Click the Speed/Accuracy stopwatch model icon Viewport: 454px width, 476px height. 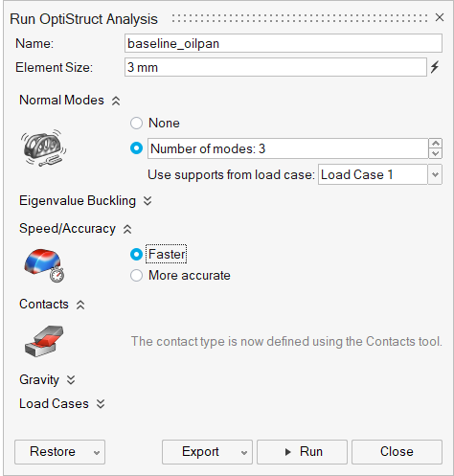44,265
